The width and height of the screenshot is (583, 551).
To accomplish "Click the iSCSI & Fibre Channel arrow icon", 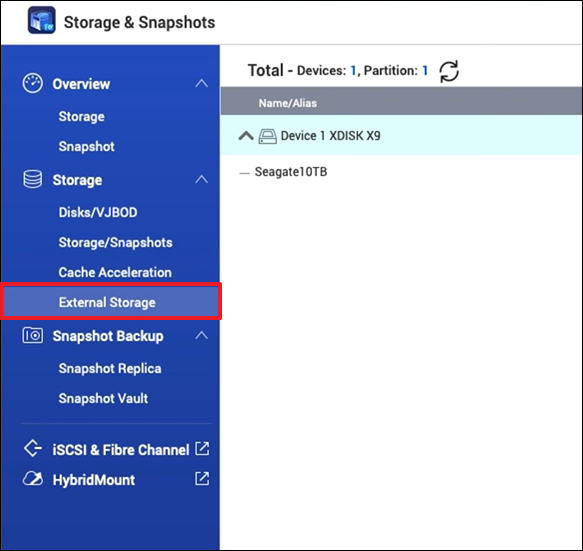I will tap(33, 448).
